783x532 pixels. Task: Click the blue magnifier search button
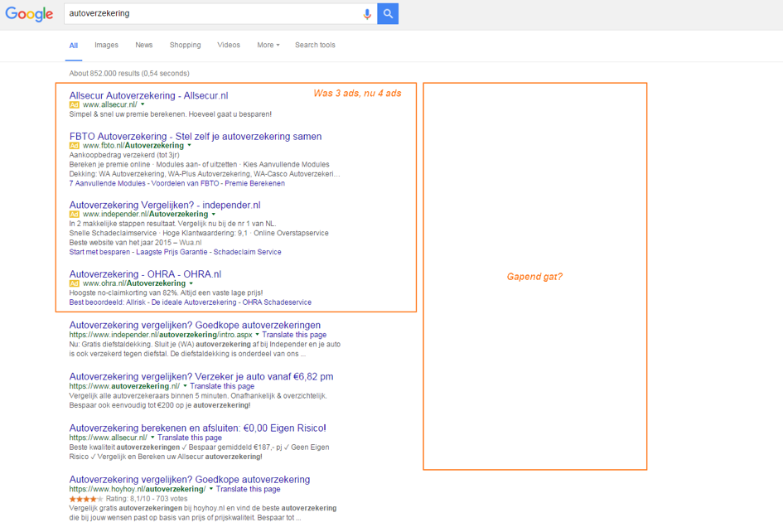coord(388,14)
